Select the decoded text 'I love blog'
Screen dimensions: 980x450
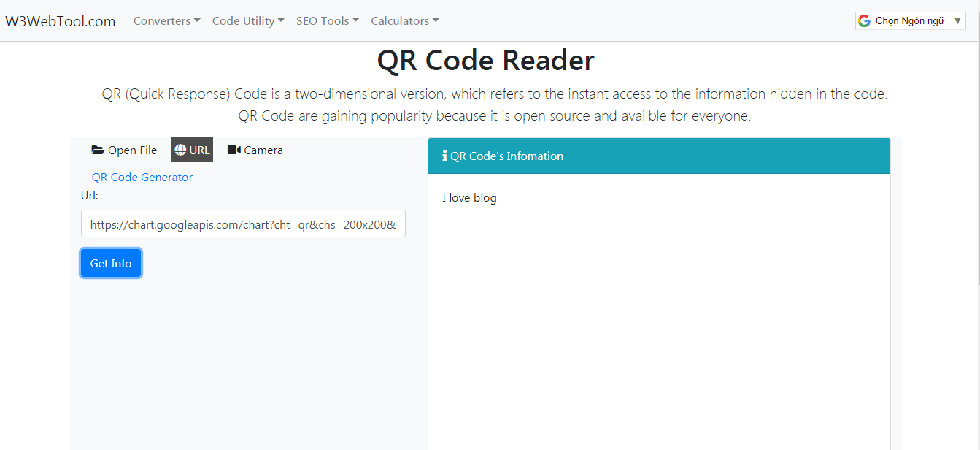[x=469, y=197]
